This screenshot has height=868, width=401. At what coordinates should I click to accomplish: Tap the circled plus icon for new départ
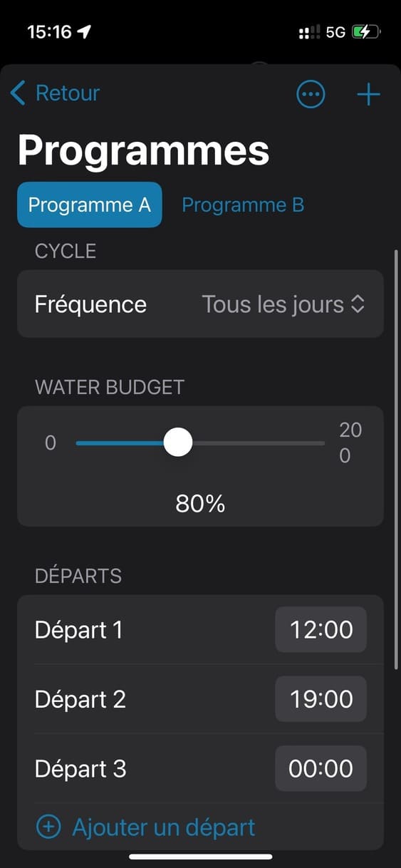point(48,827)
